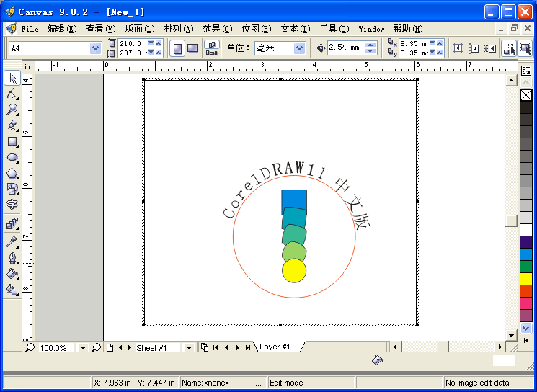The width and height of the screenshot is (537, 392).
Task: Open the 位图(B) menu
Action: coord(257,29)
